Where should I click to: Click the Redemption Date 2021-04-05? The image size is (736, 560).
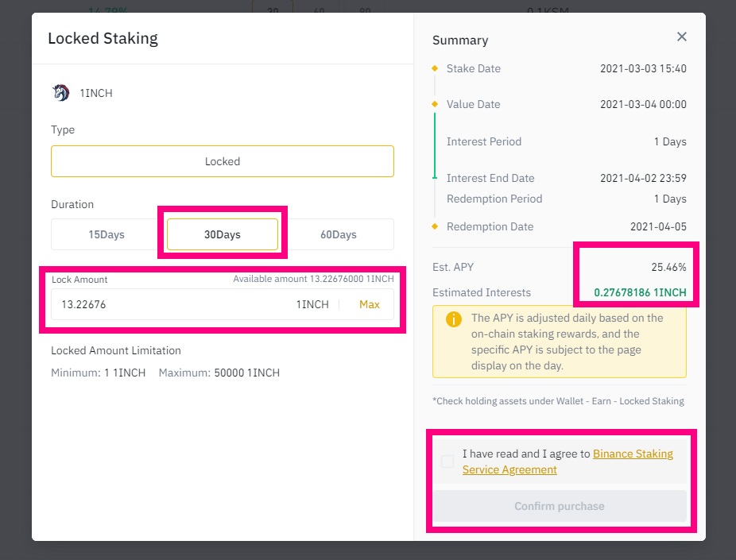(658, 226)
